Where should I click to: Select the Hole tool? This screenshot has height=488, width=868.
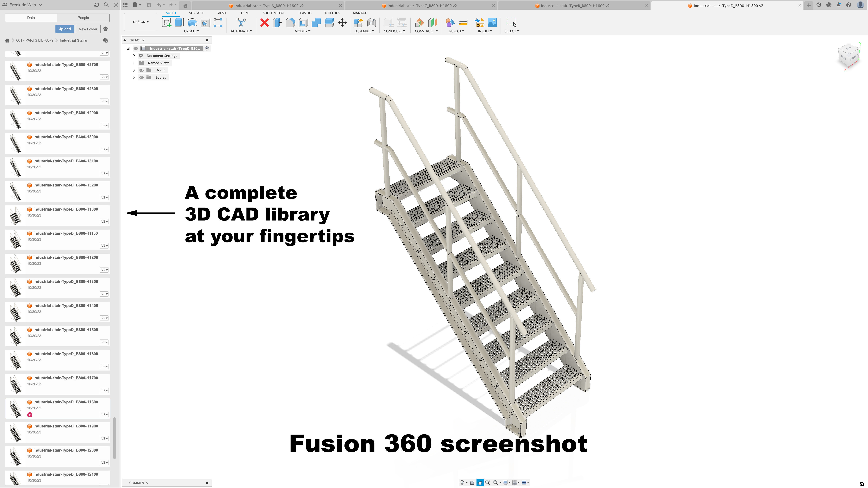click(x=205, y=23)
